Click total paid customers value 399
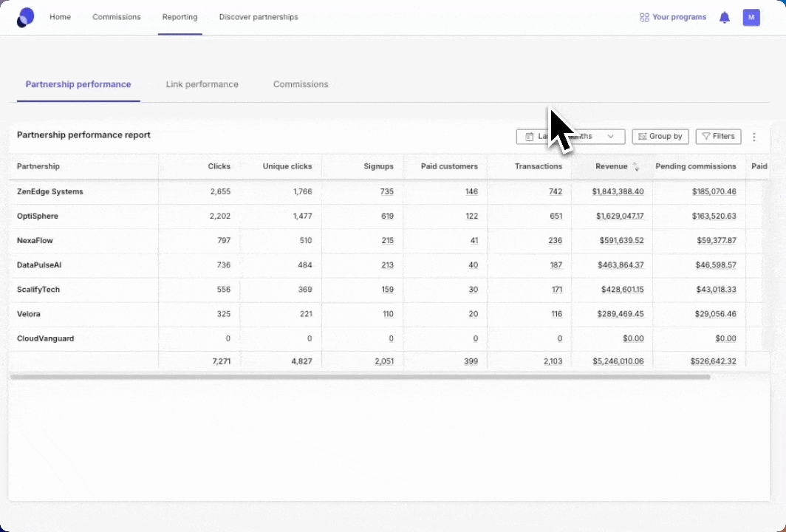The image size is (786, 532). (471, 361)
